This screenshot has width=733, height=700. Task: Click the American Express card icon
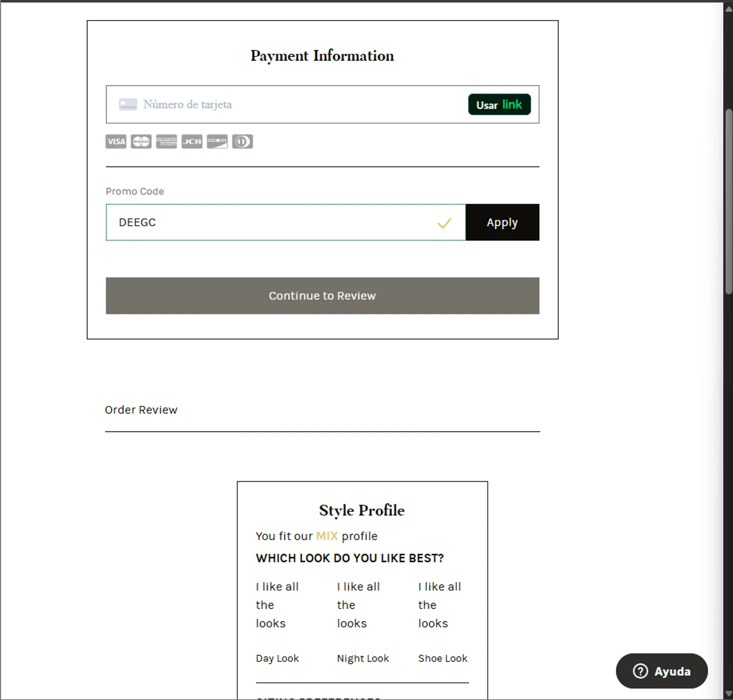pyautogui.click(x=166, y=142)
